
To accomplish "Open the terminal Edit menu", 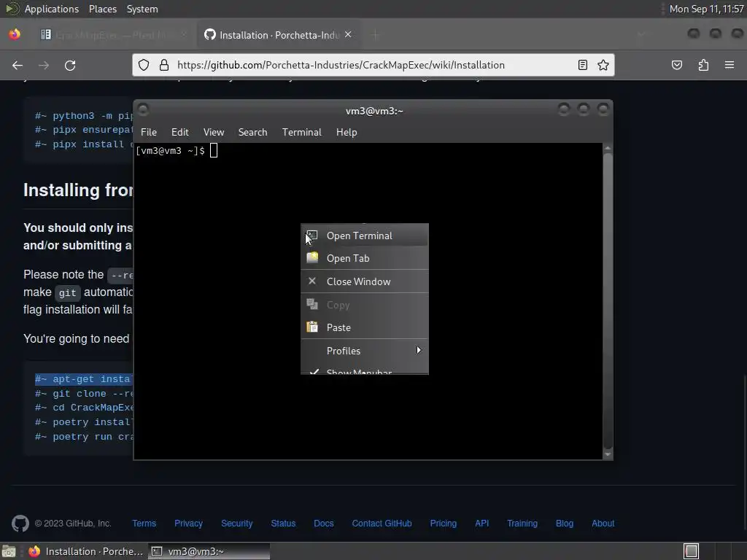I will coord(180,133).
